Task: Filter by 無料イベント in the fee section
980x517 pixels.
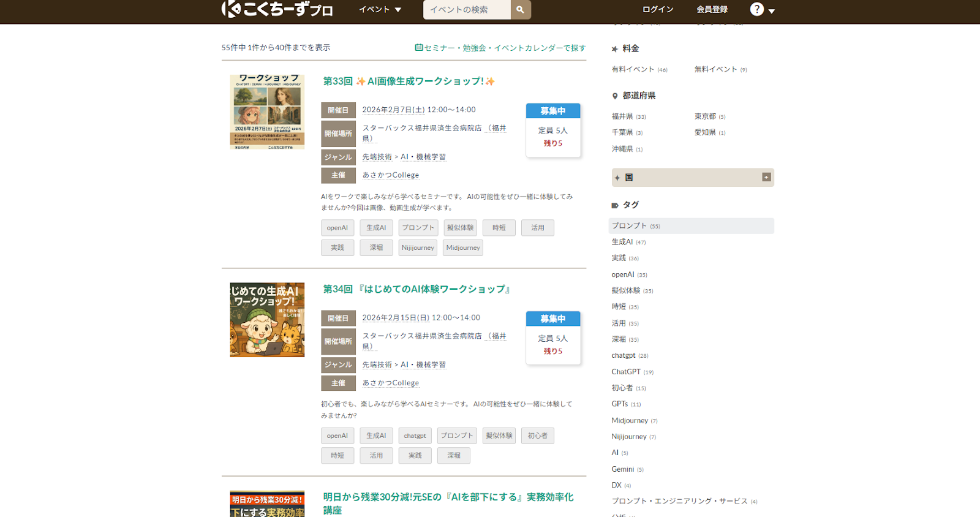Action: point(715,69)
